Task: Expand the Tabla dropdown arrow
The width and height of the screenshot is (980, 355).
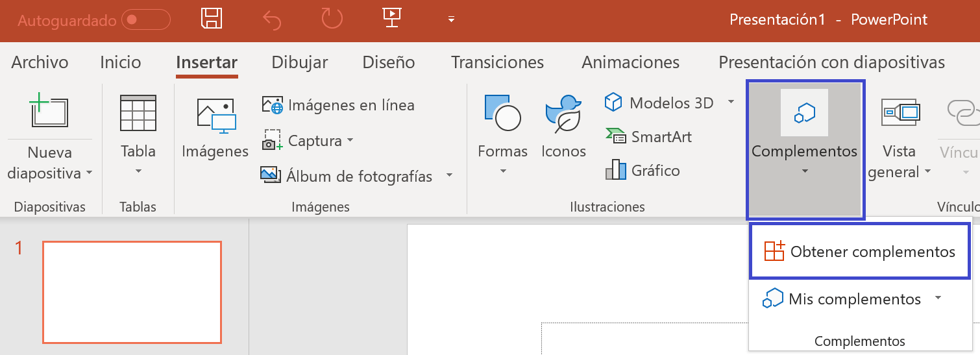Action: coord(138,172)
